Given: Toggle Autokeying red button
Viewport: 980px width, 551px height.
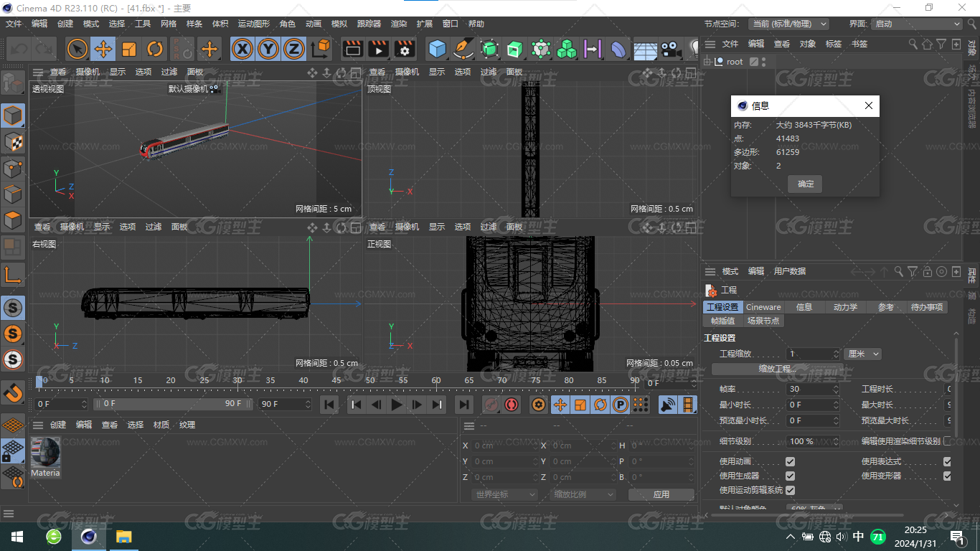Looking at the screenshot, I should [x=512, y=405].
